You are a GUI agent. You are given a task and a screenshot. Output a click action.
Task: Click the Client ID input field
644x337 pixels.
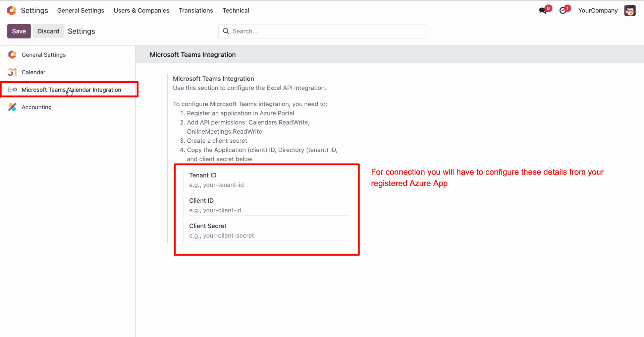click(269, 210)
